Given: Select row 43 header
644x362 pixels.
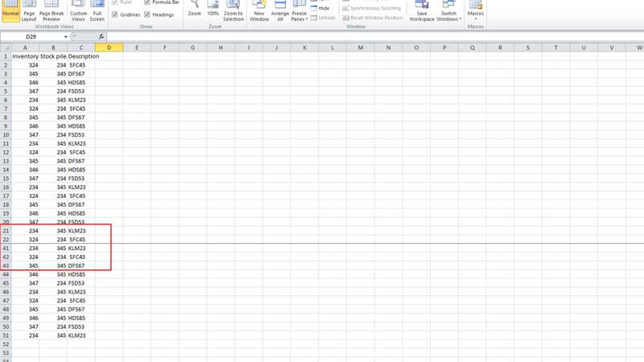Looking at the screenshot, I should coord(6,265).
